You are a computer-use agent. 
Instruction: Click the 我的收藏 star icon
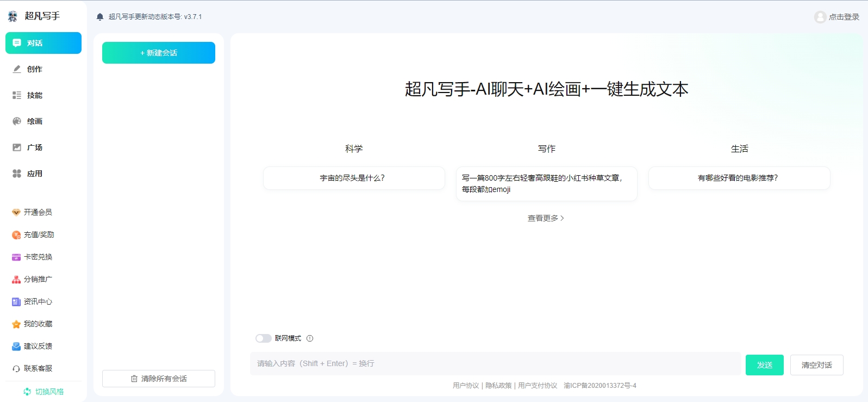pos(16,324)
